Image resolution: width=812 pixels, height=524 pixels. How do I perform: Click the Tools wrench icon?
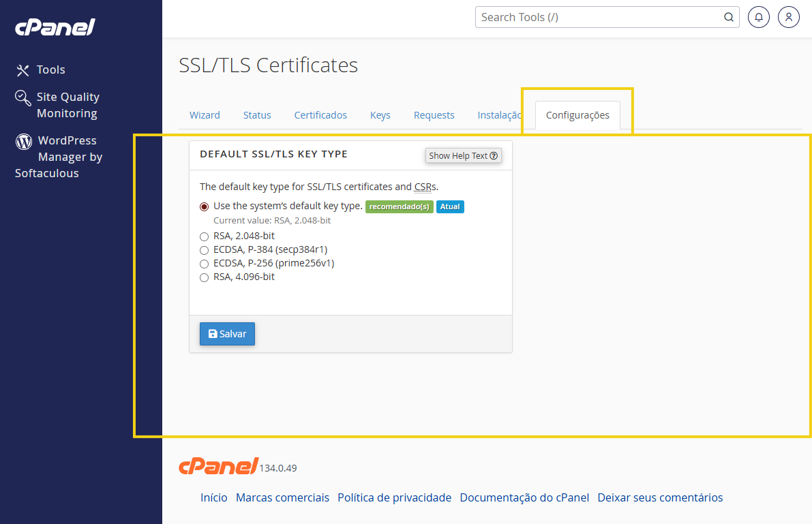point(22,70)
